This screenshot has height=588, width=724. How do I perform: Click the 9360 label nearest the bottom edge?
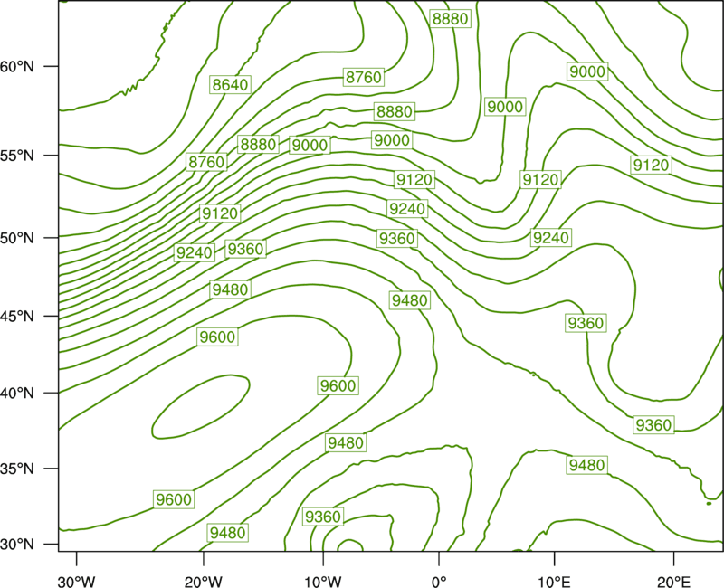pos(323,517)
